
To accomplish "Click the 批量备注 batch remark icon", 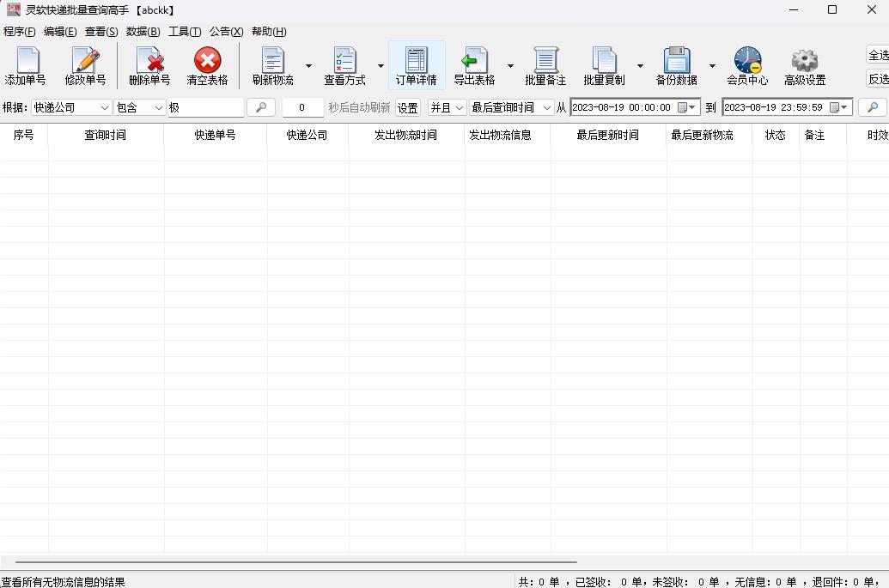I will tap(546, 64).
